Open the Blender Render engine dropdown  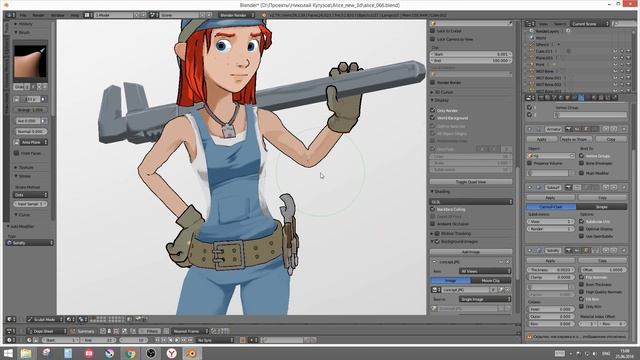point(237,15)
